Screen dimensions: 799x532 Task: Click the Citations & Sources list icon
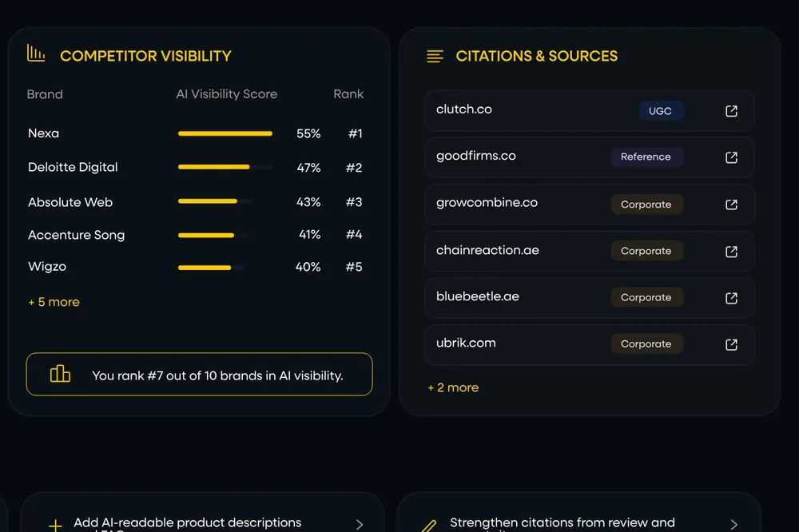[435, 56]
